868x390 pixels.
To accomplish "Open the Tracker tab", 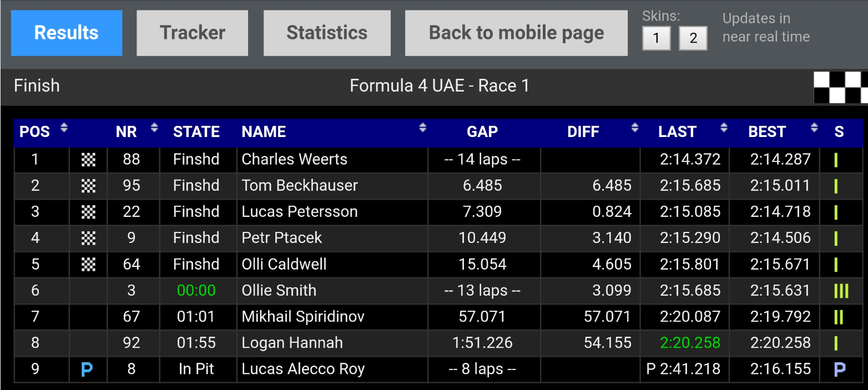I will (x=192, y=33).
